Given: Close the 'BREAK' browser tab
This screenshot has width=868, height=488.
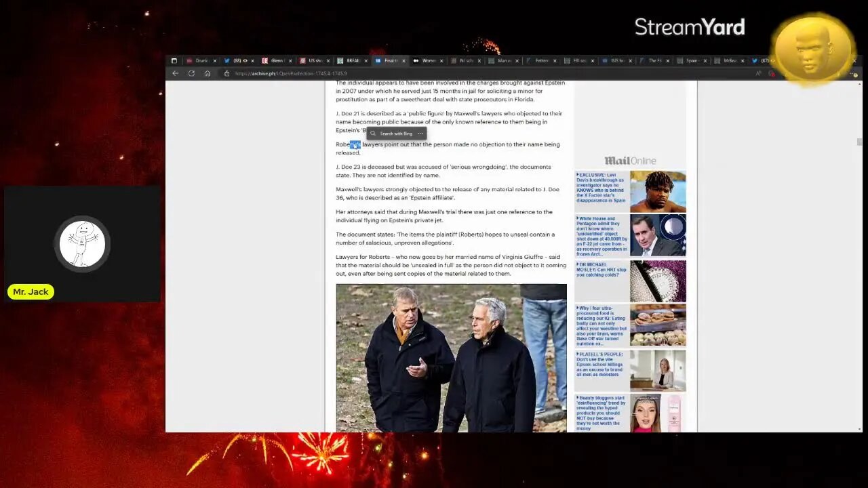Looking at the screenshot, I should coord(366,60).
